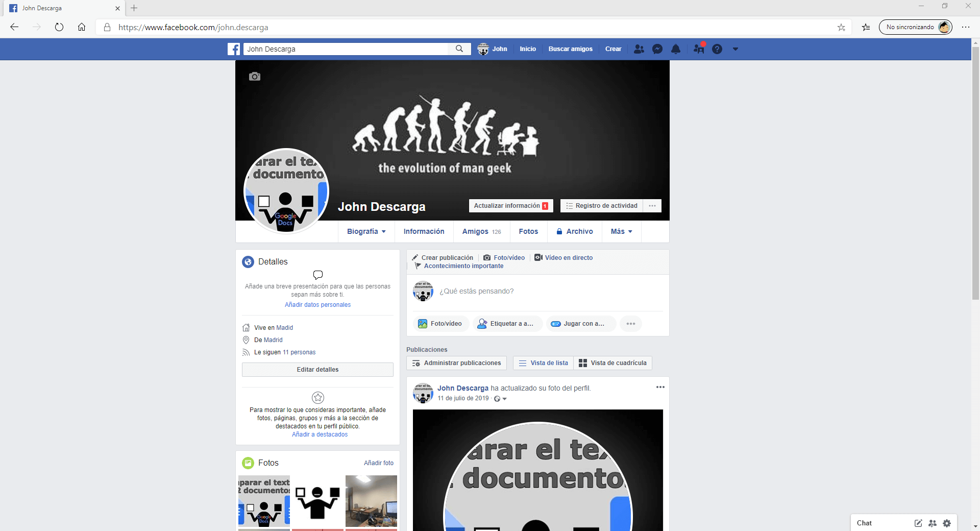This screenshot has width=980, height=531.
Task: Open the office room photo thumbnail
Action: 371,501
